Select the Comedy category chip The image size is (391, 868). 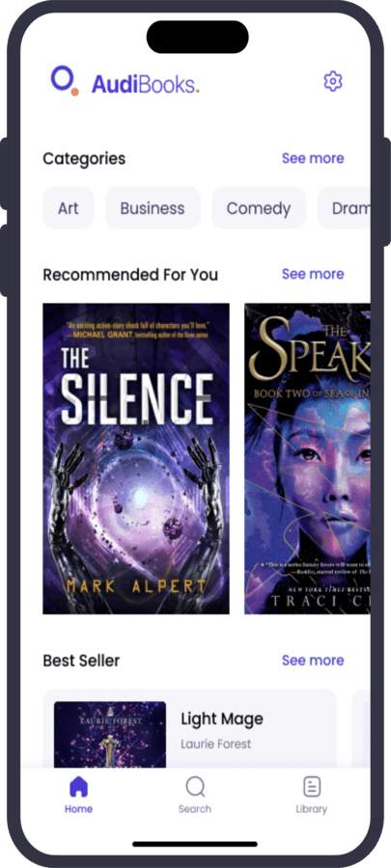(259, 208)
